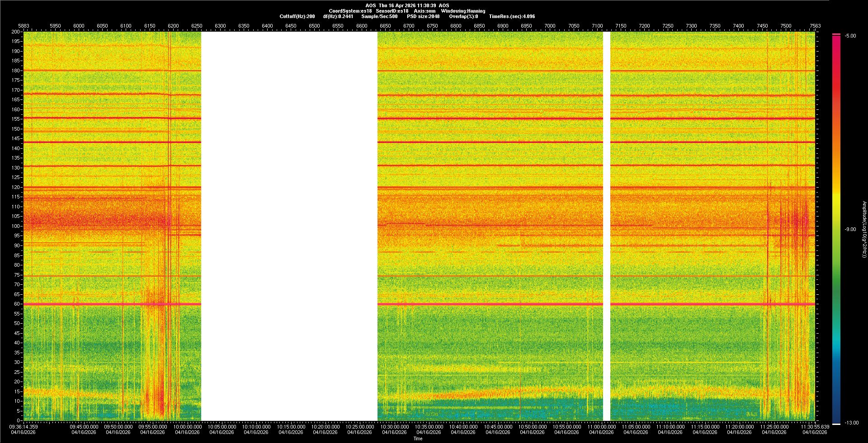Click the large white data gap region
Image resolution: width=868 pixels, height=443 pixels.
[289, 226]
